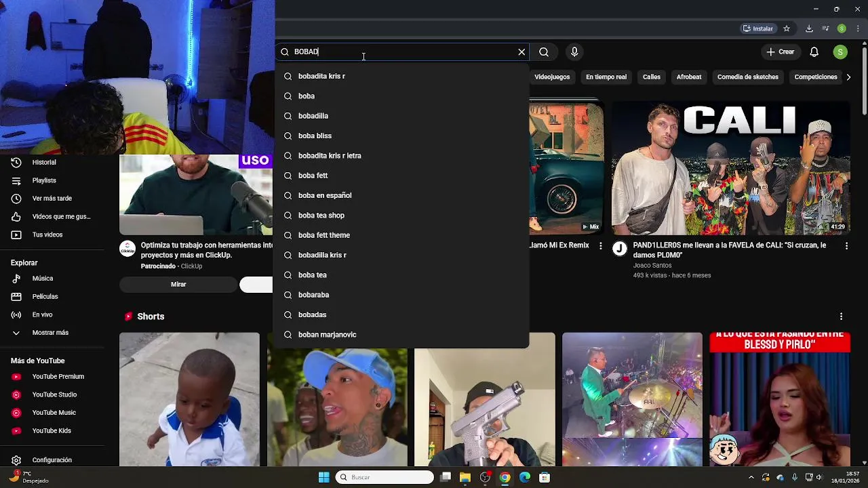Choose suggestion "bobadita kris r letra"

[401, 155]
